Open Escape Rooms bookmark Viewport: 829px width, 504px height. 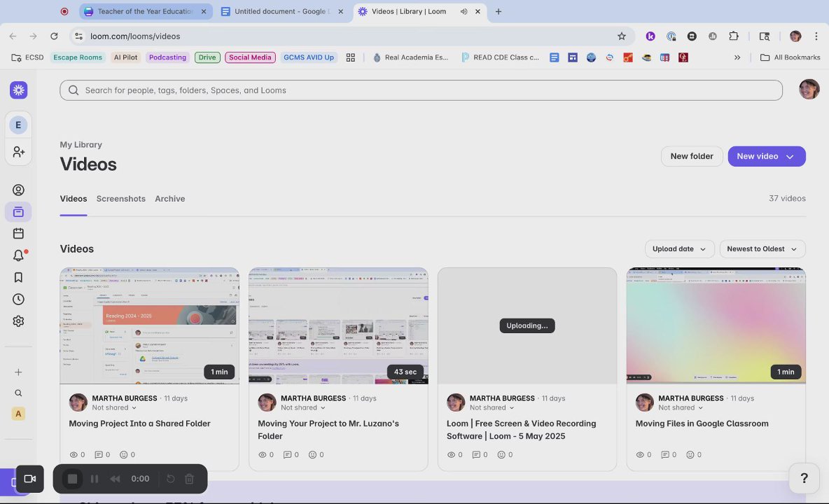(77, 57)
